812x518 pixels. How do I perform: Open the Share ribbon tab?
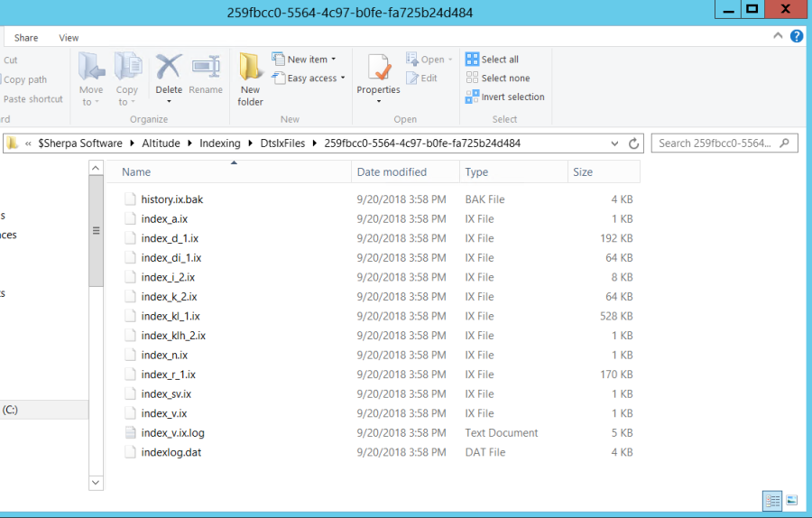click(x=26, y=38)
